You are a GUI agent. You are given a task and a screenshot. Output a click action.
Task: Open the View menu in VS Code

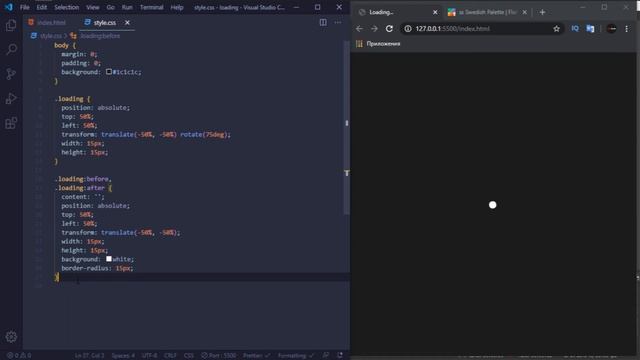[x=93, y=7]
